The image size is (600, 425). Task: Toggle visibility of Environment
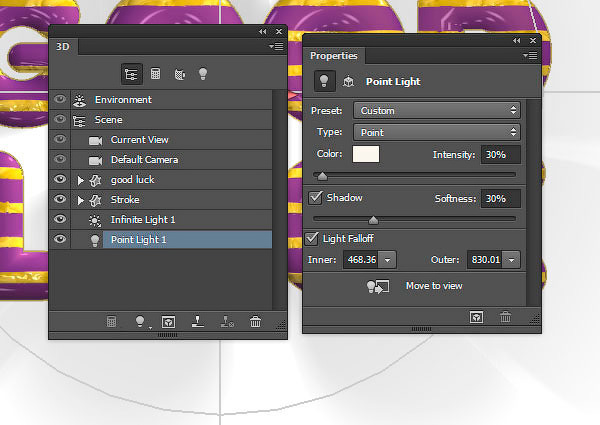[x=60, y=99]
